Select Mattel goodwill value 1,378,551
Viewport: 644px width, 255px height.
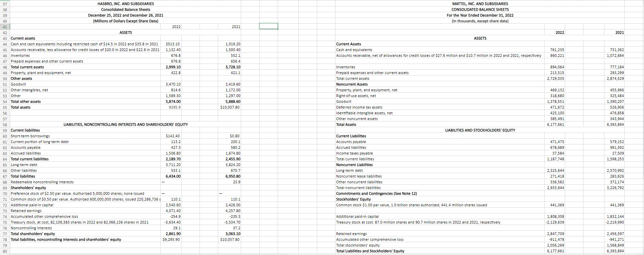pyautogui.click(x=556, y=101)
